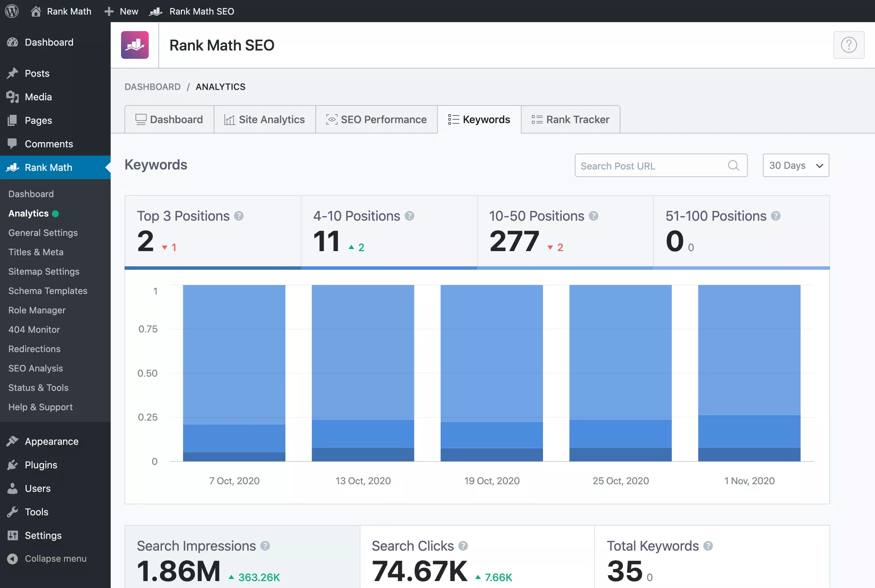Click 51-100 Positions help icon
875x588 pixels.
pos(776,216)
